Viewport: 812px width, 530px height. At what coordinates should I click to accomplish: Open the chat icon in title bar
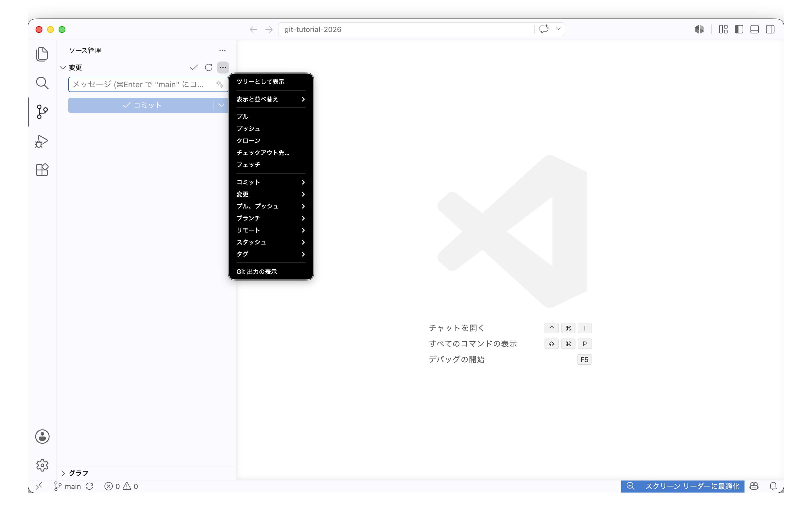(x=544, y=29)
